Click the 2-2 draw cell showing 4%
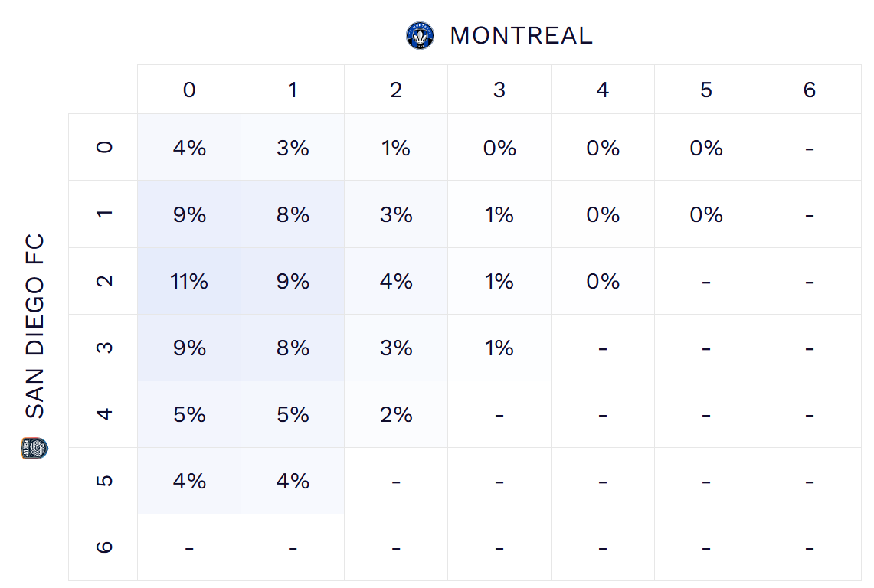Image resolution: width=874 pixels, height=588 pixels. pos(396,281)
